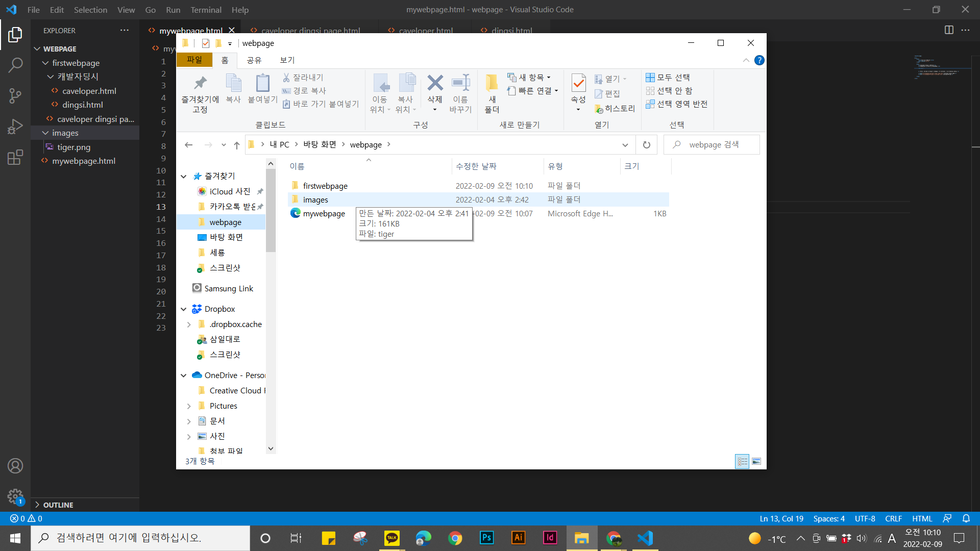Open the Source Control view icon
This screenshot has height=551, width=980.
tap(15, 95)
